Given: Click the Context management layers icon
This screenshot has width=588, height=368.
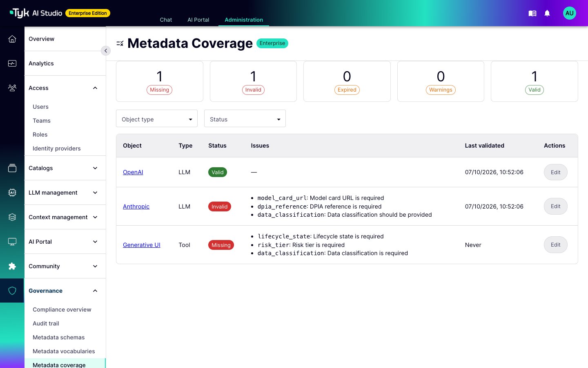Looking at the screenshot, I should click(x=12, y=217).
